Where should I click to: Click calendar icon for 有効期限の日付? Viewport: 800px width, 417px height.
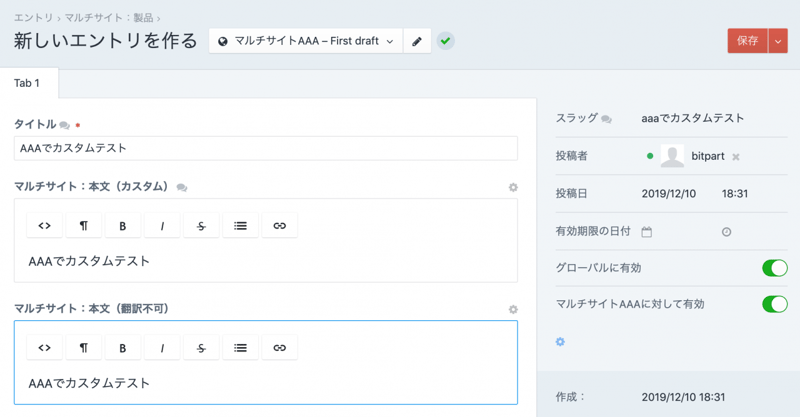(x=647, y=232)
